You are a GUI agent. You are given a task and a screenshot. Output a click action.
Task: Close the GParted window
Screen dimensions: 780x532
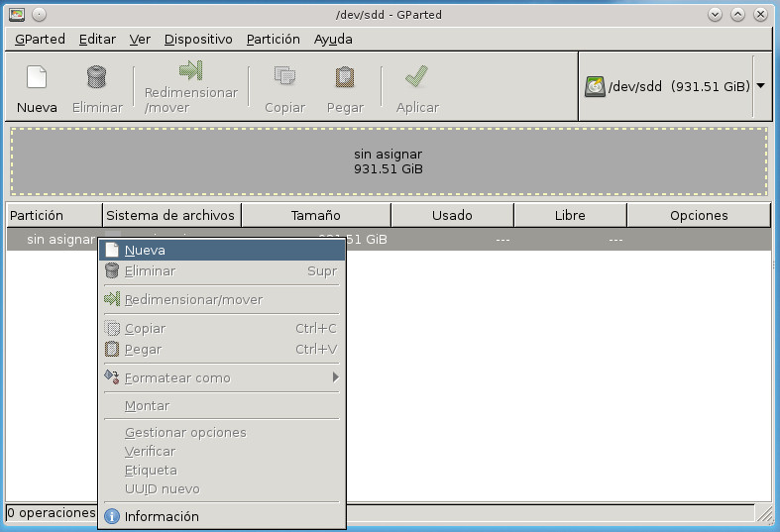[x=760, y=15]
